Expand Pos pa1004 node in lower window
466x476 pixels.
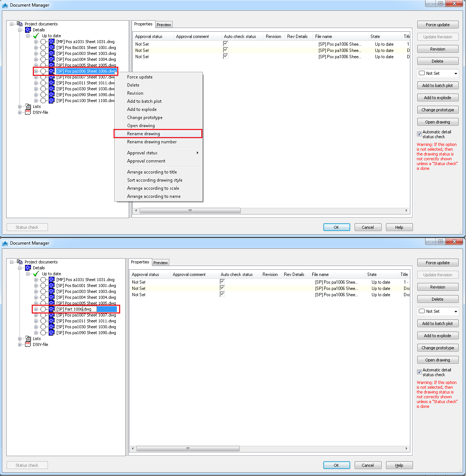pyautogui.click(x=36, y=297)
